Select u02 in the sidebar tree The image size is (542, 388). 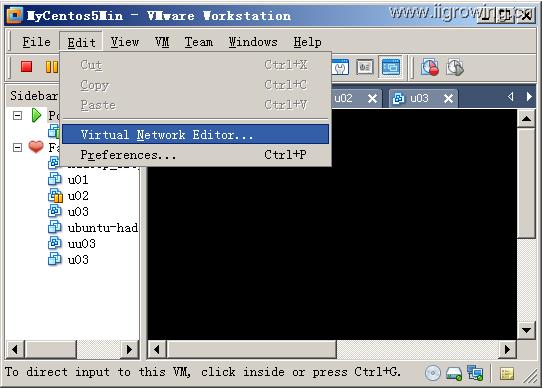click(x=78, y=196)
